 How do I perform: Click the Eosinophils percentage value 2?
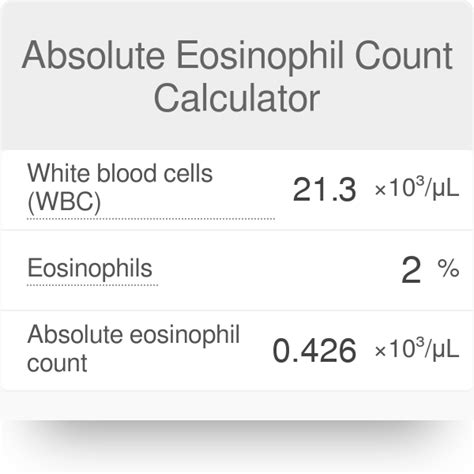(x=411, y=271)
